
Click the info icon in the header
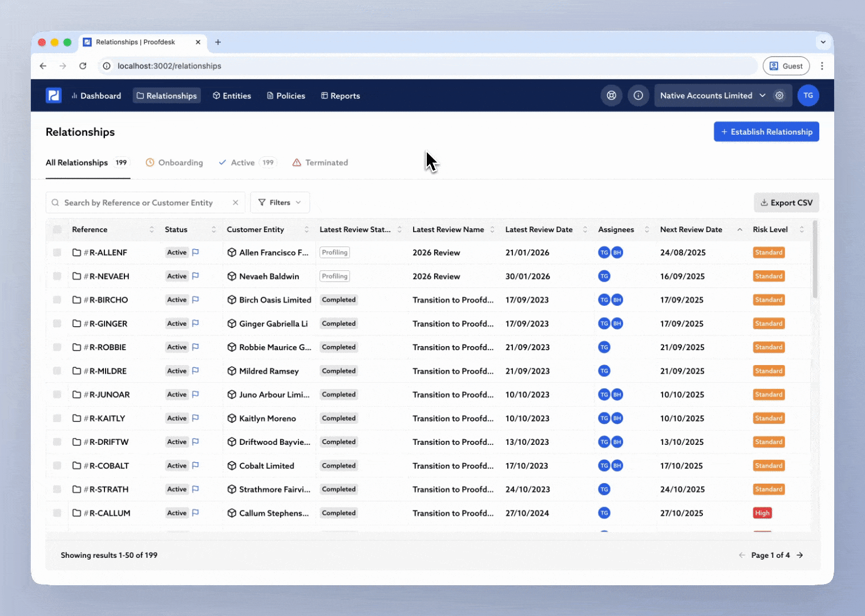coord(638,95)
